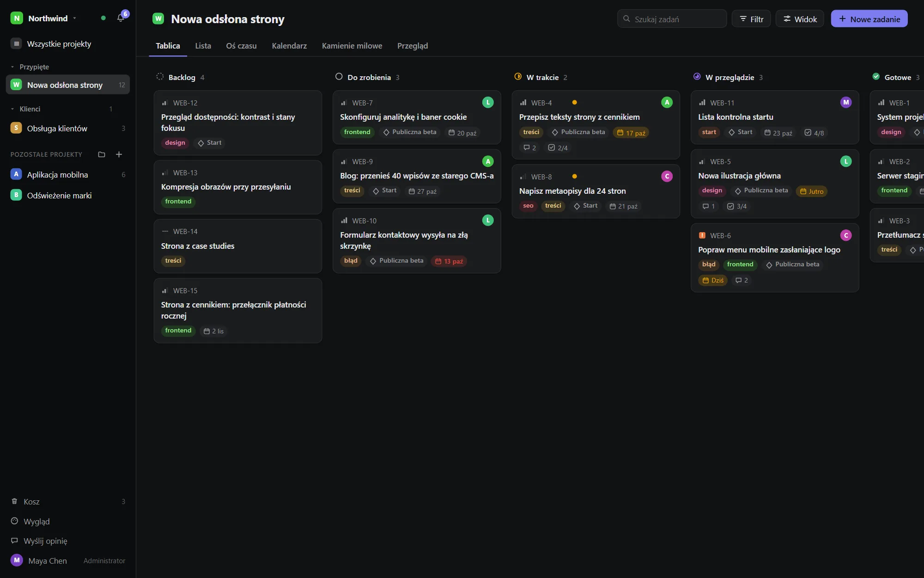Open Maya Chen user profile
This screenshot has width=924, height=578.
pyautogui.click(x=68, y=560)
